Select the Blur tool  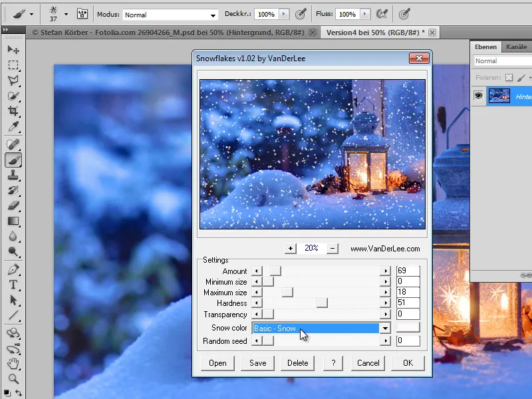point(13,236)
